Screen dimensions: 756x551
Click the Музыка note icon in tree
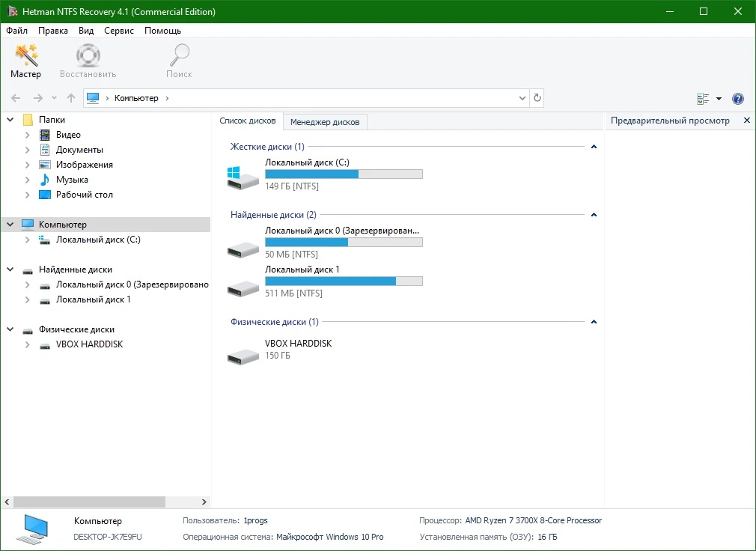(x=45, y=180)
